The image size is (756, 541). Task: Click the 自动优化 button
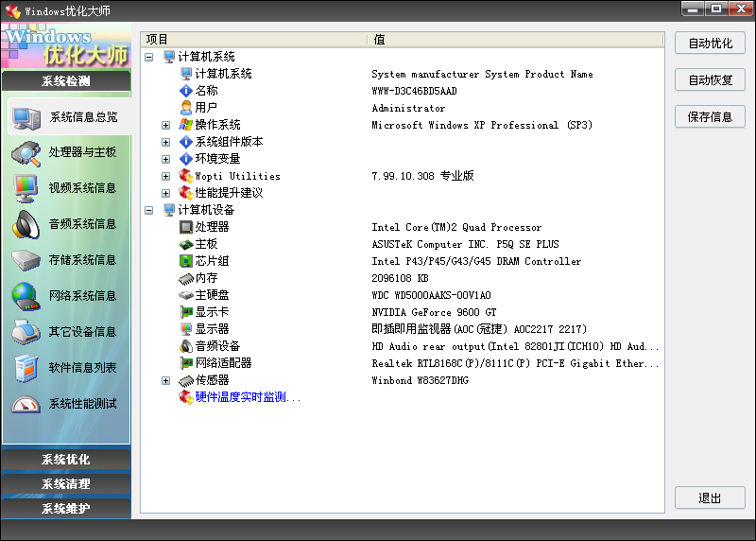pyautogui.click(x=710, y=44)
